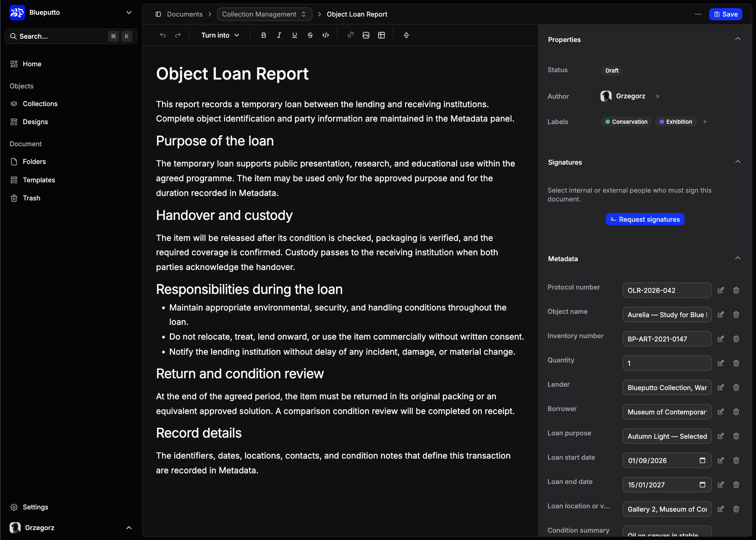Screen dimensions: 756x540
Task: Open the Turn into dropdown
Action: [220, 35]
